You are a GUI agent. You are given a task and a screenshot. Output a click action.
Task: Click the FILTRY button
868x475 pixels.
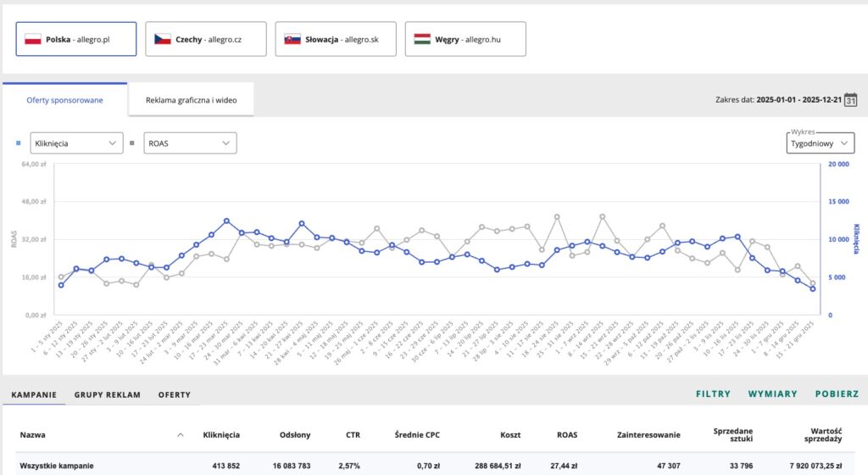tap(713, 394)
